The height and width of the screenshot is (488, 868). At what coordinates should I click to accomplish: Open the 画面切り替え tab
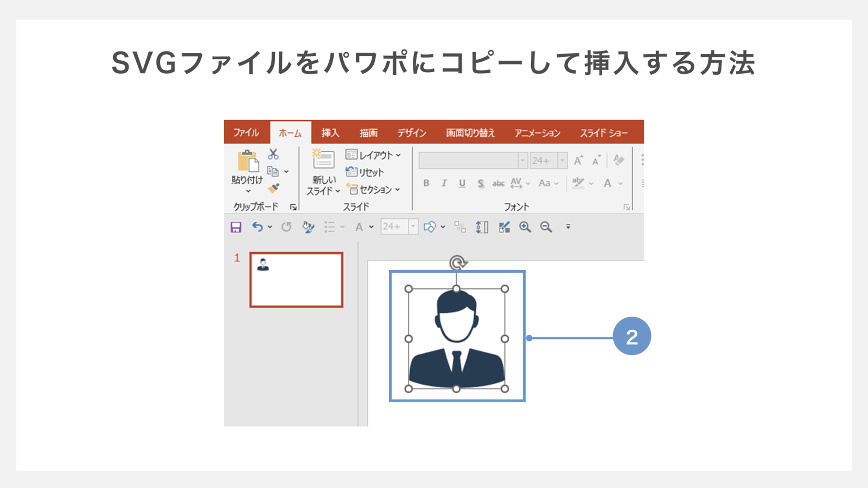470,133
